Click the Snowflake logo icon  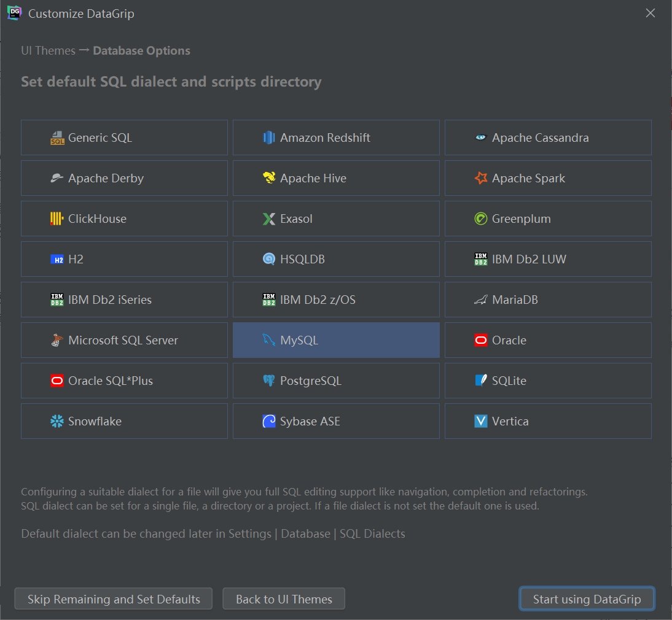click(x=57, y=421)
